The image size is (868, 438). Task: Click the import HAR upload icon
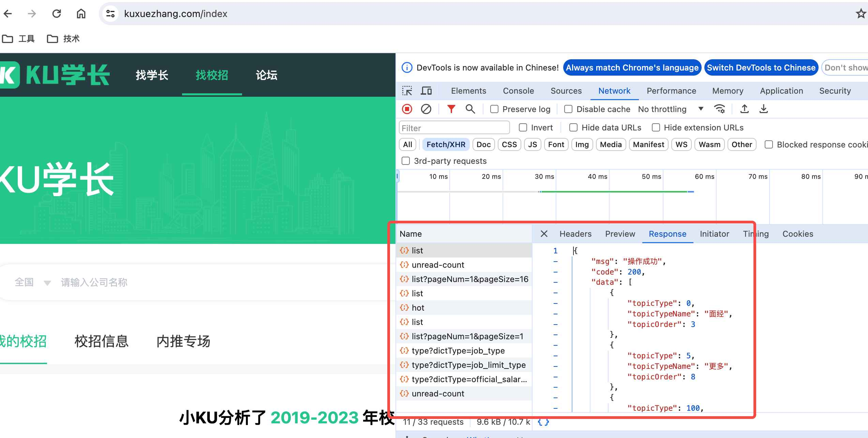click(x=745, y=109)
